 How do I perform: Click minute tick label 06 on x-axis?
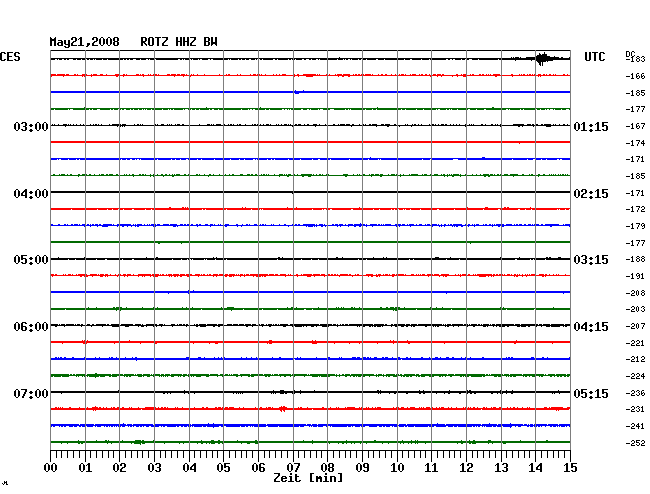(258, 468)
